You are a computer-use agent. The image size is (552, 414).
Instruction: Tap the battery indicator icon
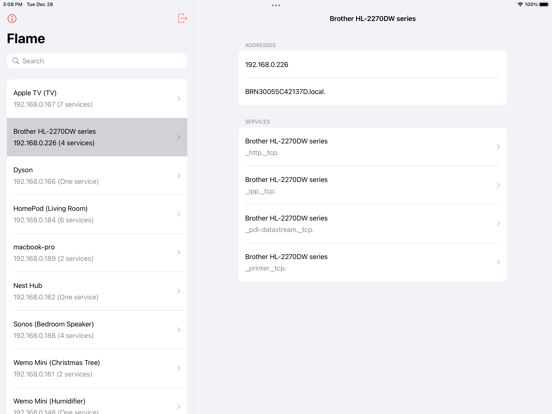[x=544, y=4]
